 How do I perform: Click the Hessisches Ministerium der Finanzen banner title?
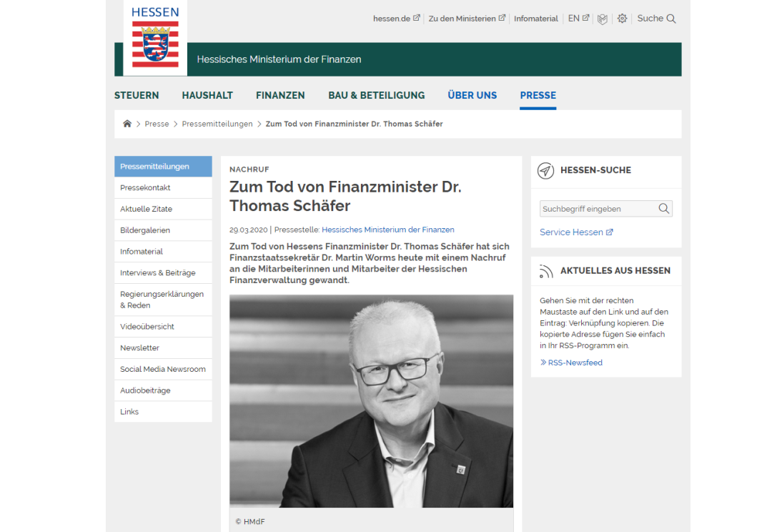tap(279, 59)
